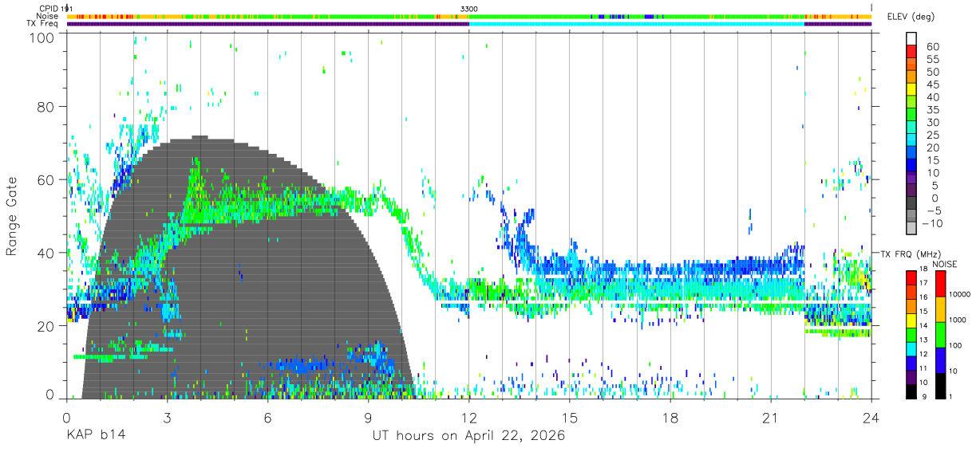980x452 pixels.
Task: Click the 'Noise' row label at top left
Action: 48,16
